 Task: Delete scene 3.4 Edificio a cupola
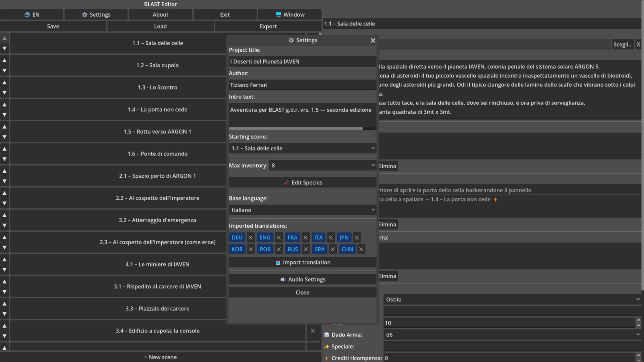click(x=312, y=331)
